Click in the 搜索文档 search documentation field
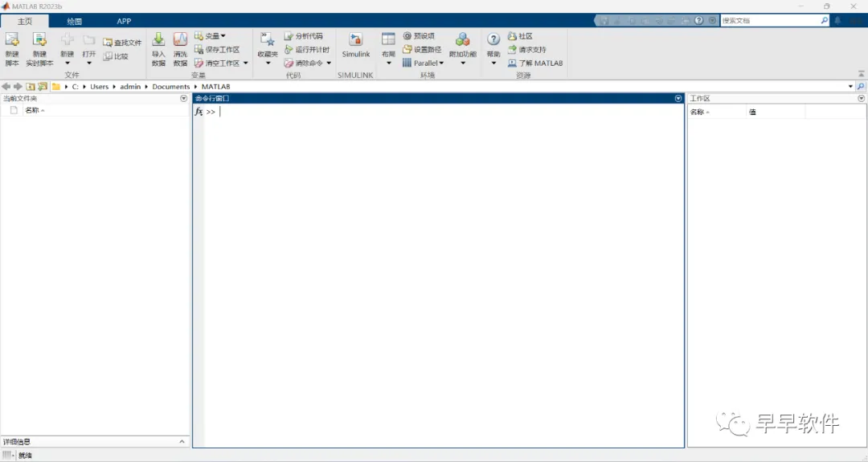The image size is (868, 462). 769,20
